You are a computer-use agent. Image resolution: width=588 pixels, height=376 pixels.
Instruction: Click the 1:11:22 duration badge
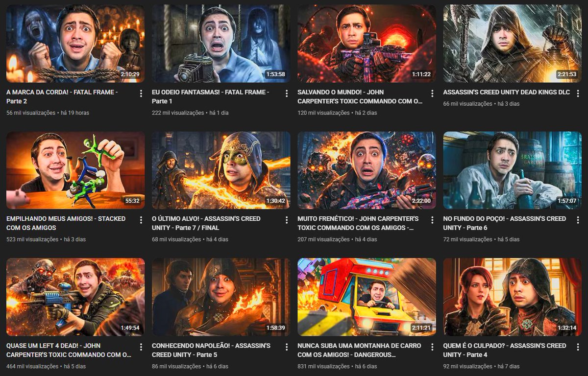pyautogui.click(x=421, y=74)
